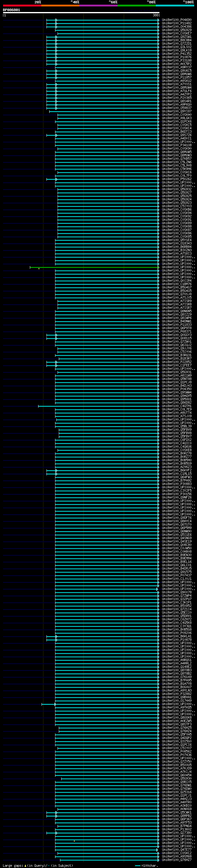Select the UniRef100_P11857 entry

coord(177,78)
